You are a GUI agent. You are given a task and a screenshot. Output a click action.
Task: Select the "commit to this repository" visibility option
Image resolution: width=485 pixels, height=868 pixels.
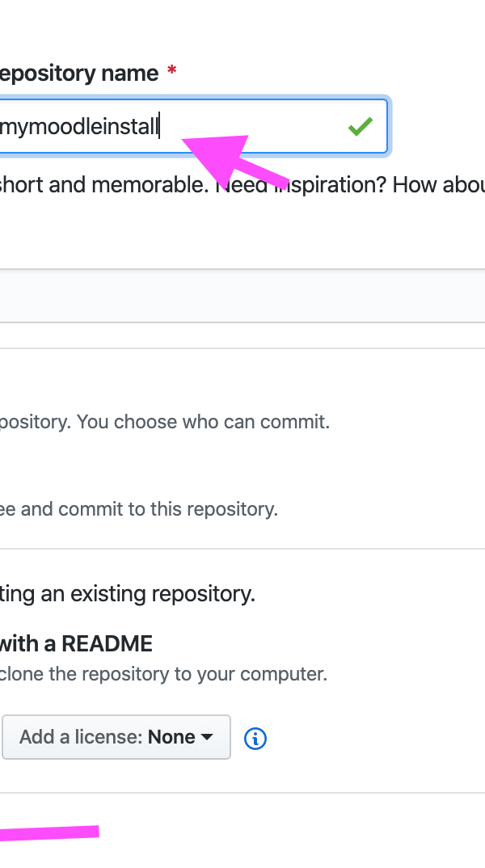tap(138, 509)
